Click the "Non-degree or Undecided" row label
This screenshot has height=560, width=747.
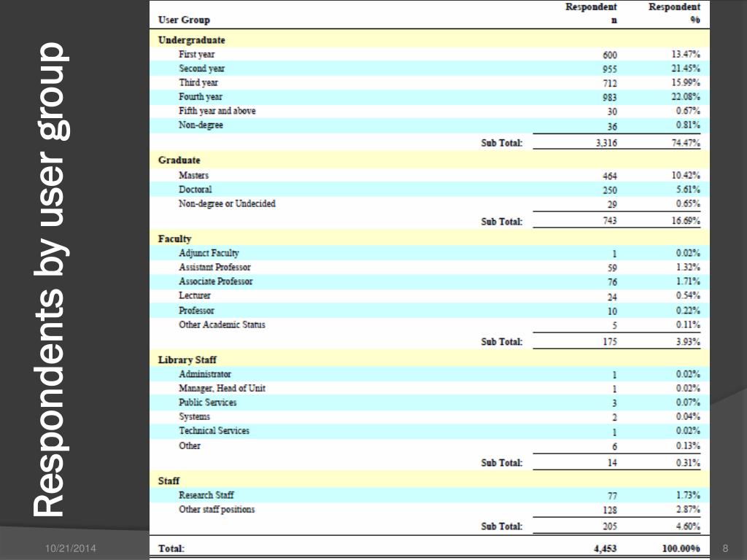(228, 204)
